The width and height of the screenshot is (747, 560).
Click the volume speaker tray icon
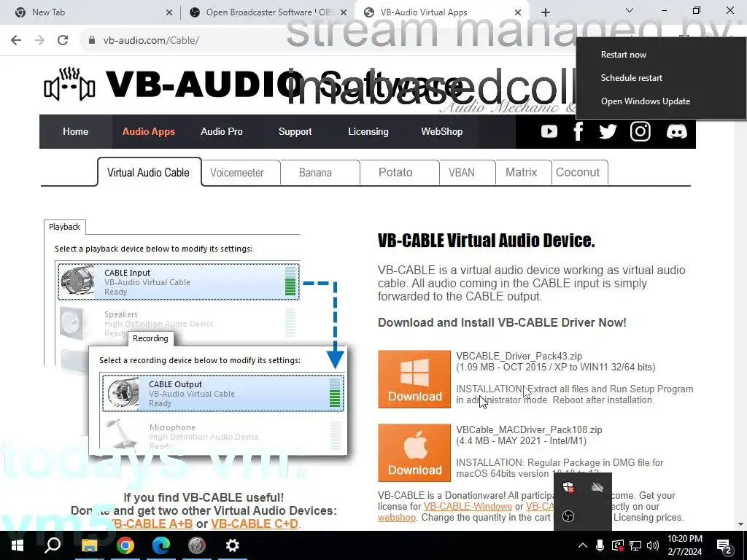[x=653, y=545]
